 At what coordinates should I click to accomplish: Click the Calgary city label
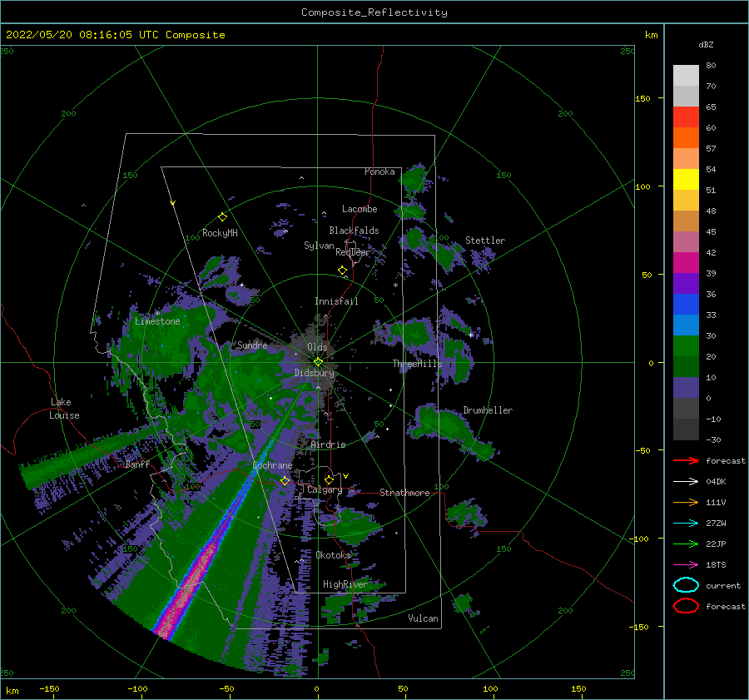coord(325,489)
